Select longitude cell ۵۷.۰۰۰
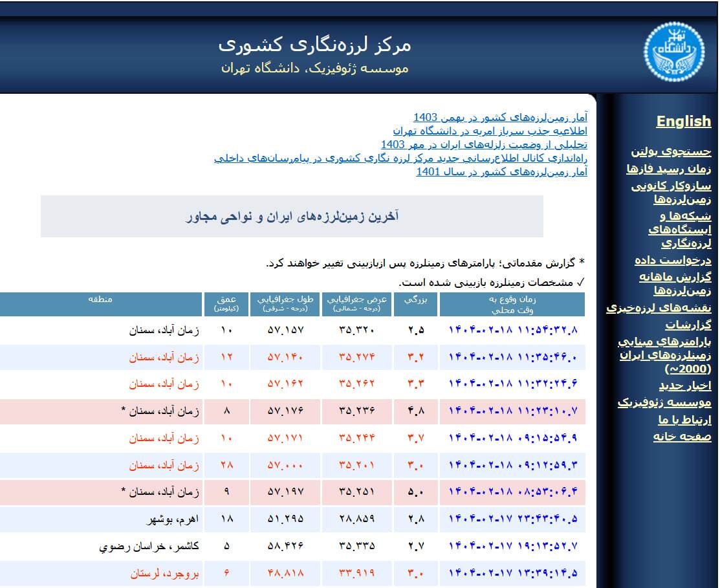Screen dimensions: 720x588 (x=285, y=465)
